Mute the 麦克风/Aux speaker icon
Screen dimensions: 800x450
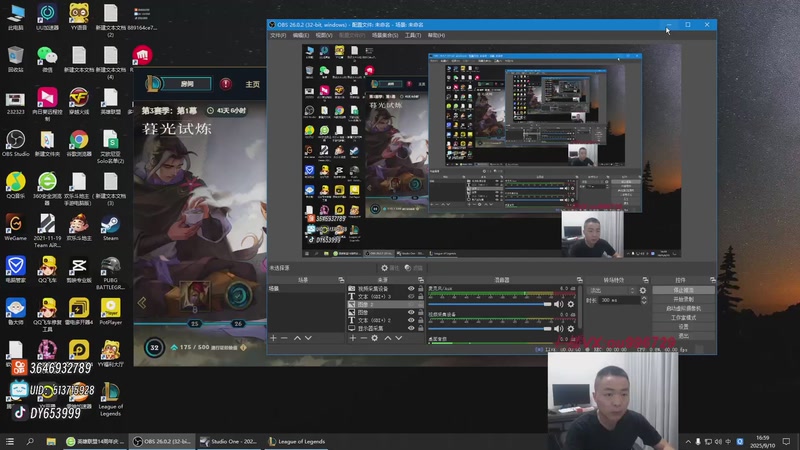(559, 304)
